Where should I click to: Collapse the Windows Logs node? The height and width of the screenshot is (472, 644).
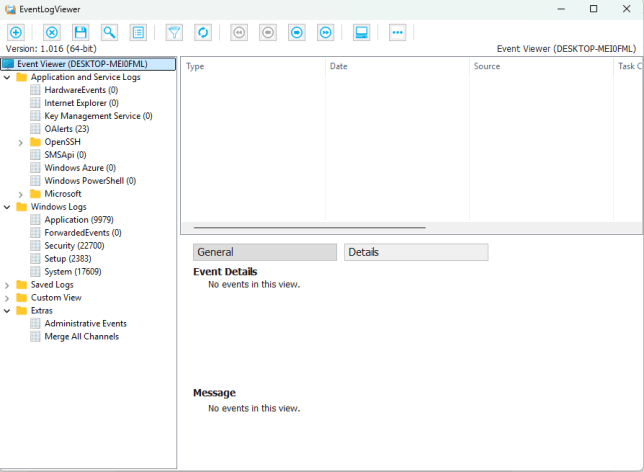tap(8, 207)
